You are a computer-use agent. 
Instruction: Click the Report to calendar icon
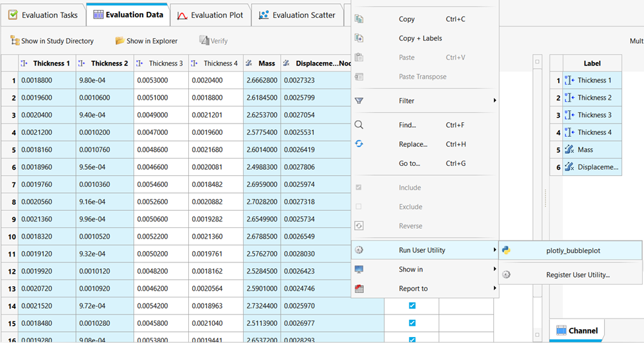pos(359,289)
